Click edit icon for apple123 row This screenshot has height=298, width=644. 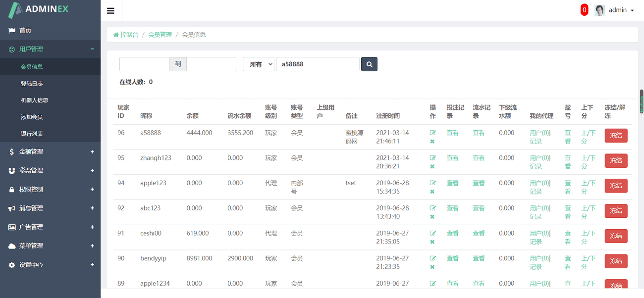[432, 183]
